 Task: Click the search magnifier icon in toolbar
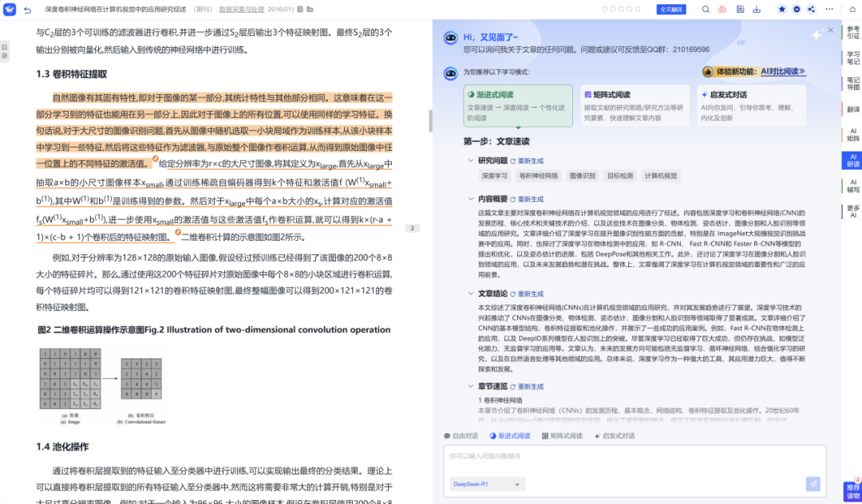706,10
